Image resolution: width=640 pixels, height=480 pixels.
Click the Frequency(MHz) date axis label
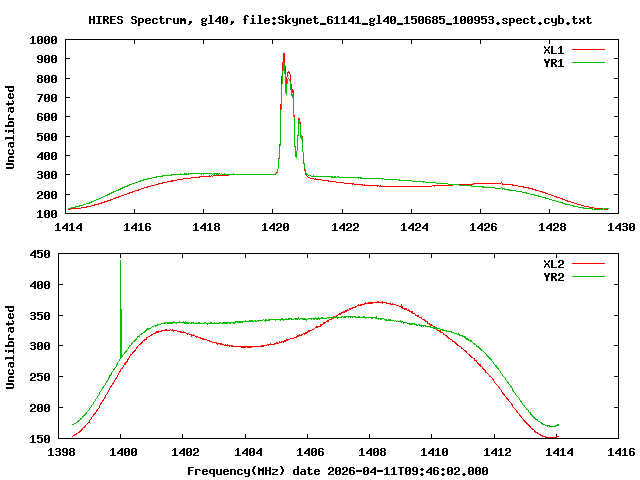tap(338, 471)
